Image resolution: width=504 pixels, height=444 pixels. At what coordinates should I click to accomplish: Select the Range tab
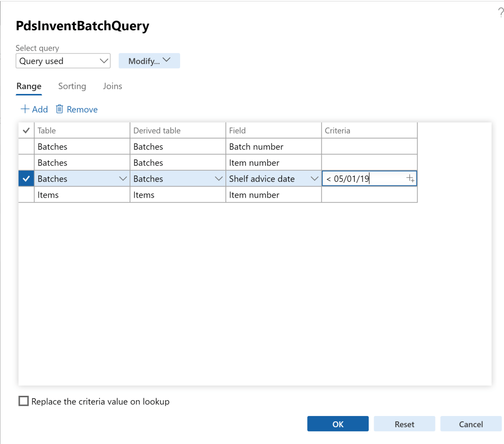(29, 86)
